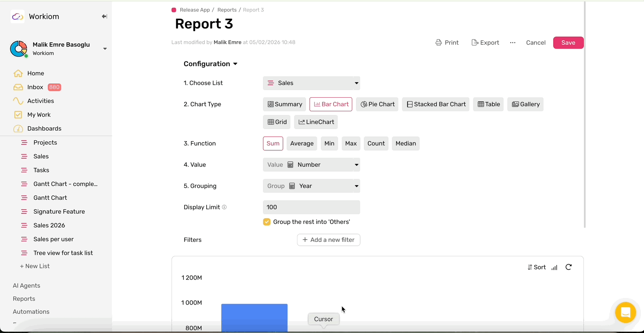Open the Projects list
Screen dimensions: 644x333
pyautogui.click(x=45, y=142)
